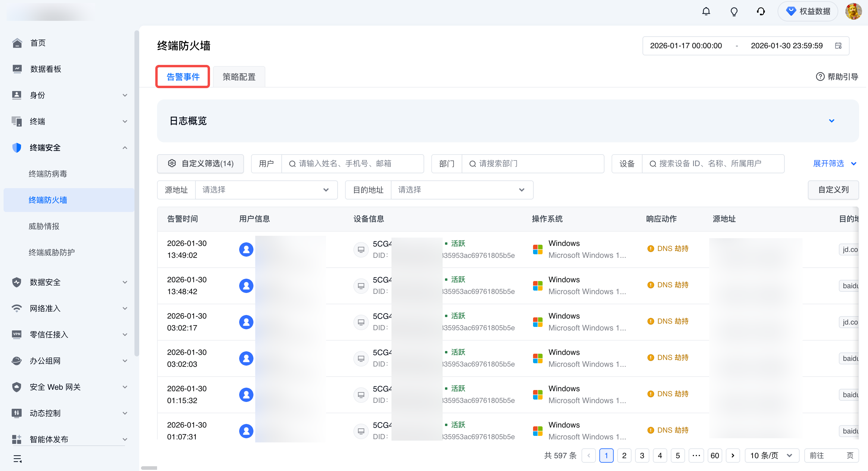
Task: Focus the 设备 search input field
Action: 713,163
